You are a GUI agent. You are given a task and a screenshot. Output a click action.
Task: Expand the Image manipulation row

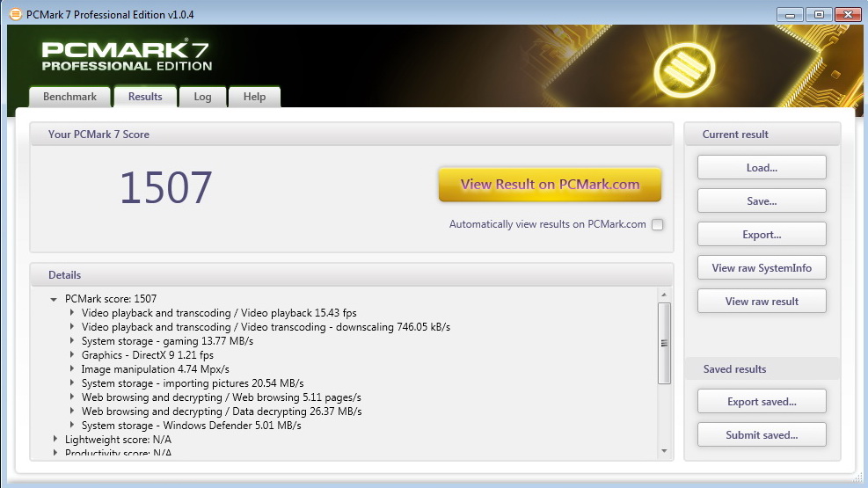click(x=72, y=368)
